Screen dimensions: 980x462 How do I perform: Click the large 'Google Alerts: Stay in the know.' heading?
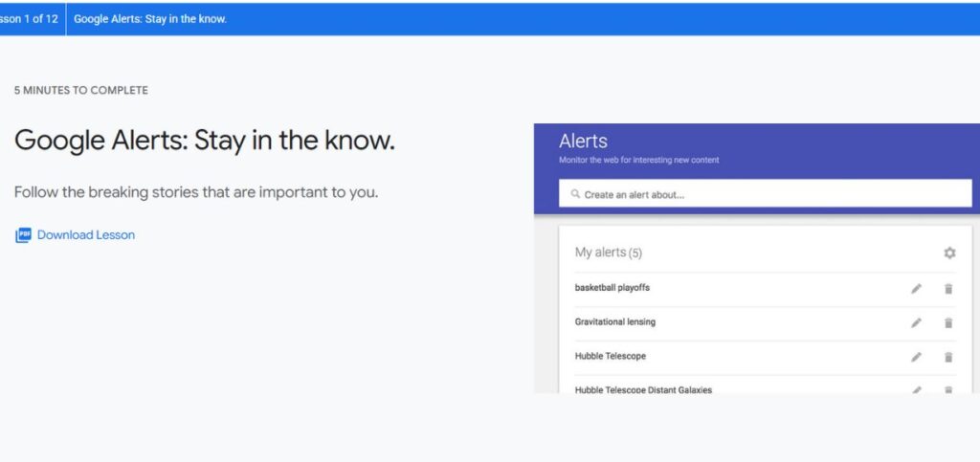click(x=205, y=141)
